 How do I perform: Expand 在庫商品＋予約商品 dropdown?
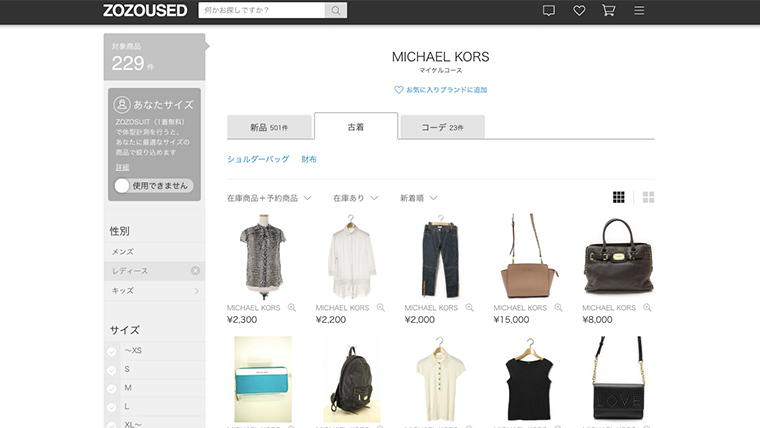click(x=269, y=198)
